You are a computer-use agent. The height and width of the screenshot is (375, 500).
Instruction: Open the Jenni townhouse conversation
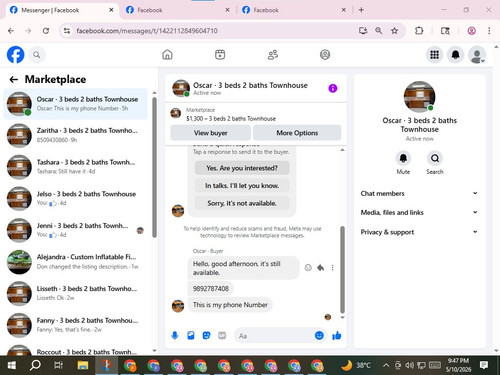76,230
